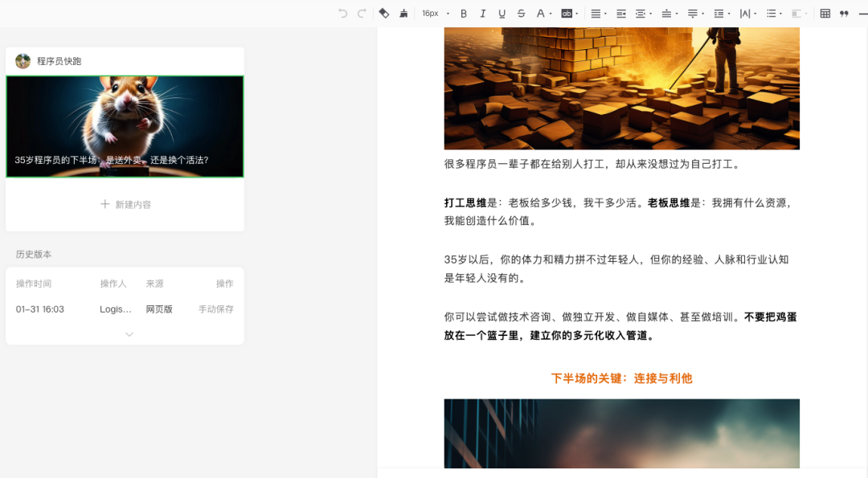Click the format painter brush icon
The width and height of the screenshot is (868, 478).
click(403, 14)
